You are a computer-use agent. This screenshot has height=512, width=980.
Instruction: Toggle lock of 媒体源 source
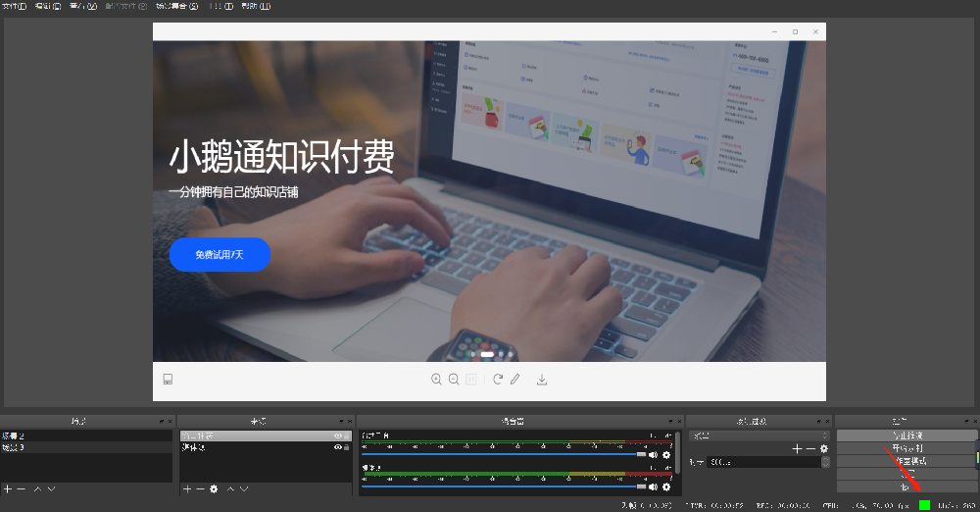pyautogui.click(x=347, y=447)
